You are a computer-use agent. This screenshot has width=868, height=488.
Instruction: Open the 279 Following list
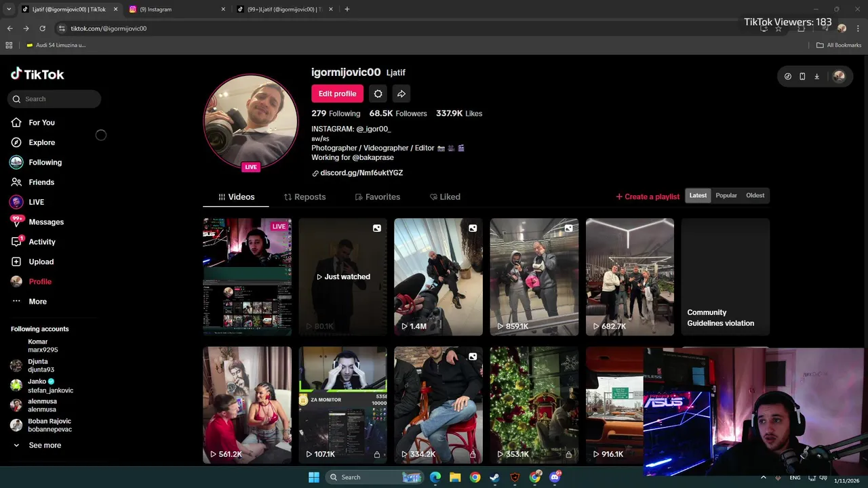(x=336, y=114)
